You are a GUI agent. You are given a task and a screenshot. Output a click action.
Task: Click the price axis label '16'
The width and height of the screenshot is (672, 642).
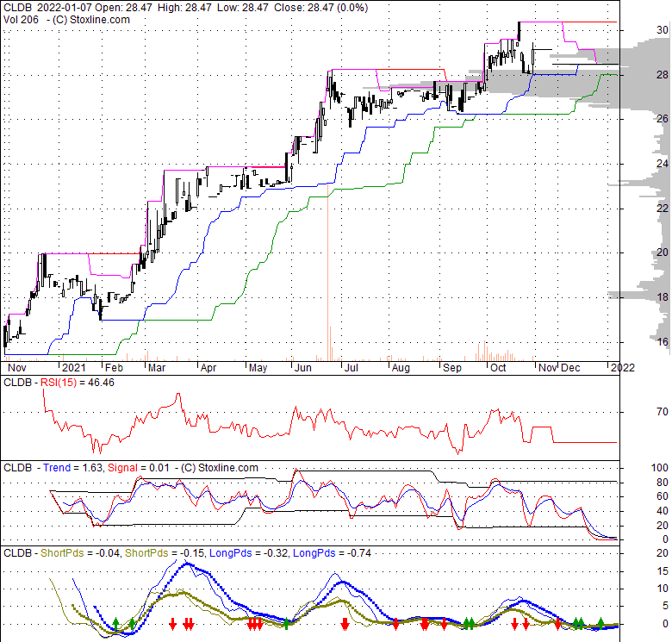663,341
